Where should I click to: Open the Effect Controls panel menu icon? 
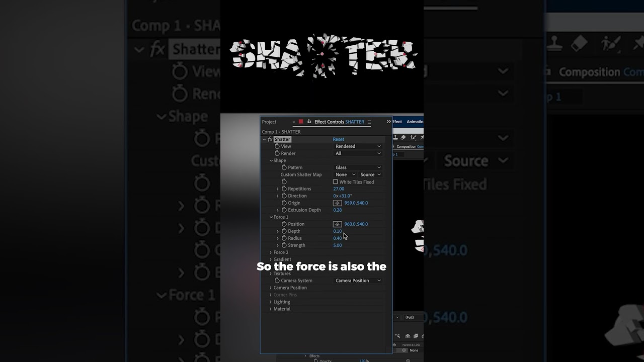[x=369, y=122]
